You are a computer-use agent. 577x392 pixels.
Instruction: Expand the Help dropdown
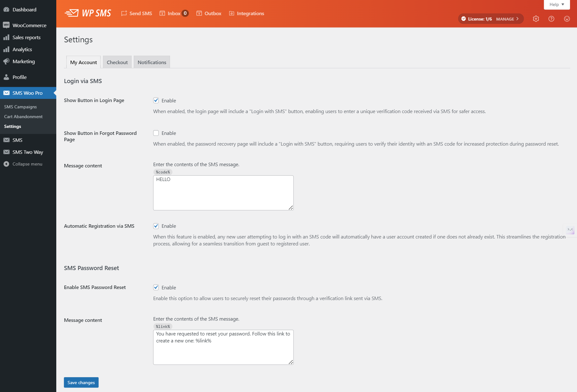pos(557,4)
